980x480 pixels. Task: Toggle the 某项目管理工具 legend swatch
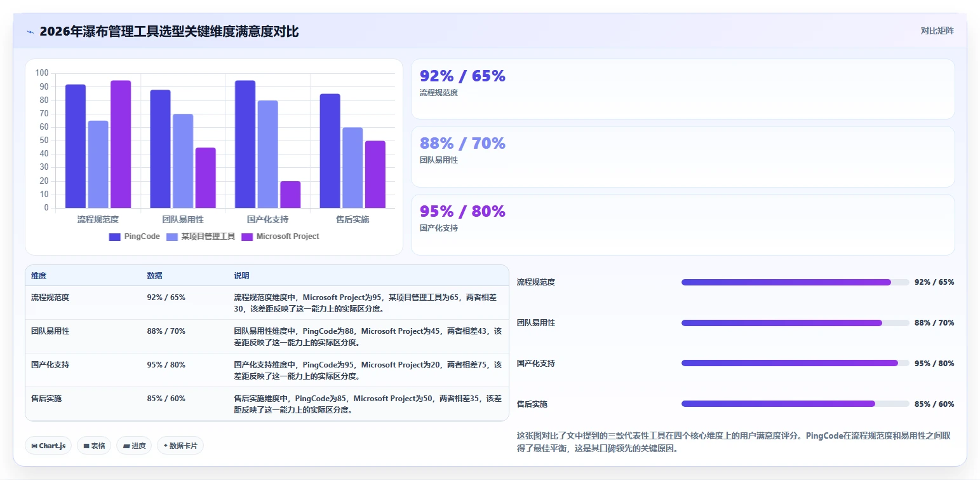172,237
